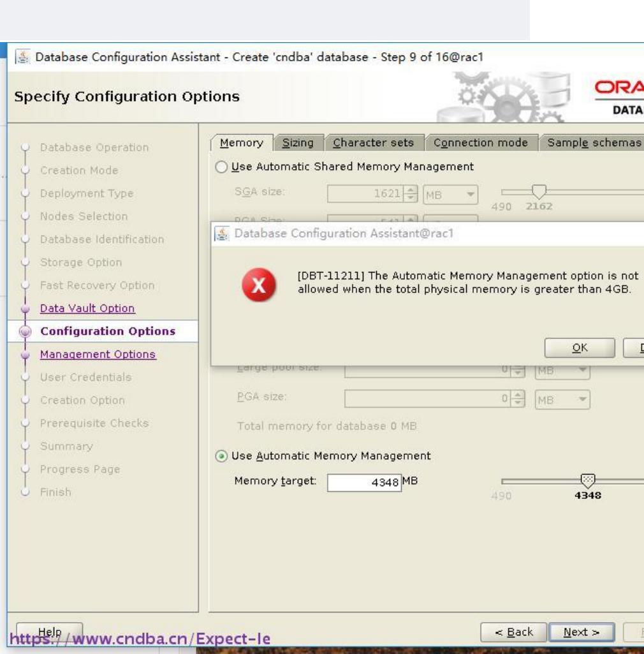Click the Next button
This screenshot has height=654, width=644.
pos(582,632)
